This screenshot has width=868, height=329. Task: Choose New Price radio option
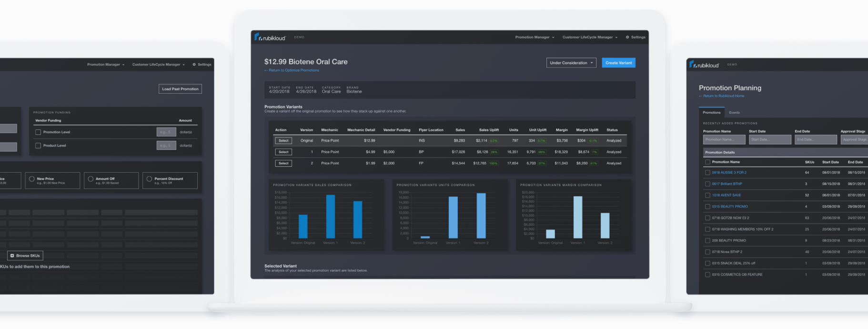pos(32,179)
